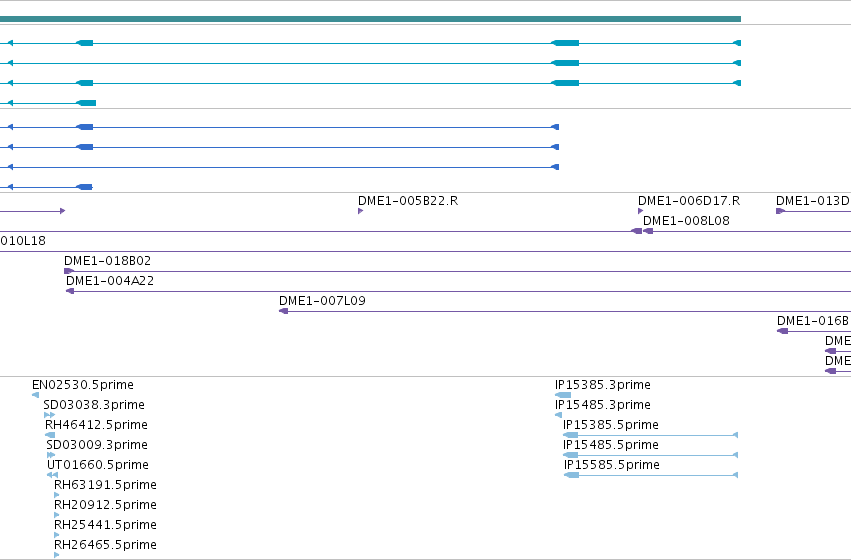The width and height of the screenshot is (851, 560).
Task: Click the right end arrow of first blue transcript
Action: tap(555, 127)
